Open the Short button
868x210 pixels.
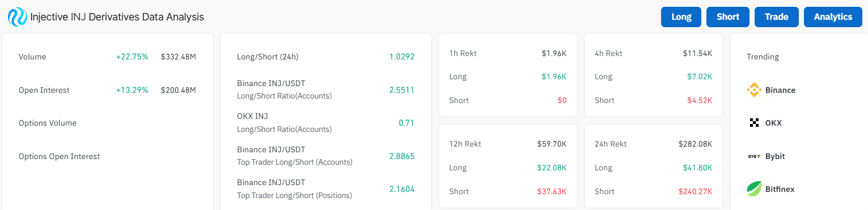[728, 17]
